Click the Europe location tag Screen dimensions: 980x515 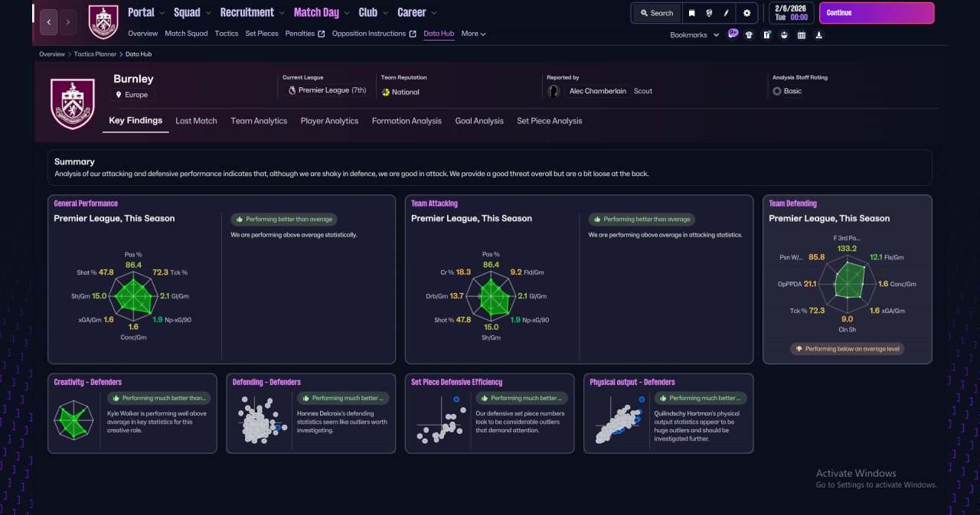click(132, 95)
